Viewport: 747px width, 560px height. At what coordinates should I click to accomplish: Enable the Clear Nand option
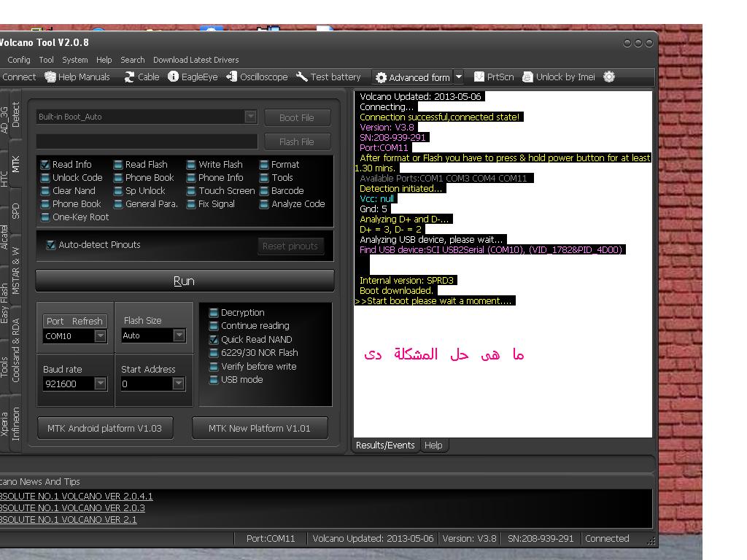coord(45,191)
